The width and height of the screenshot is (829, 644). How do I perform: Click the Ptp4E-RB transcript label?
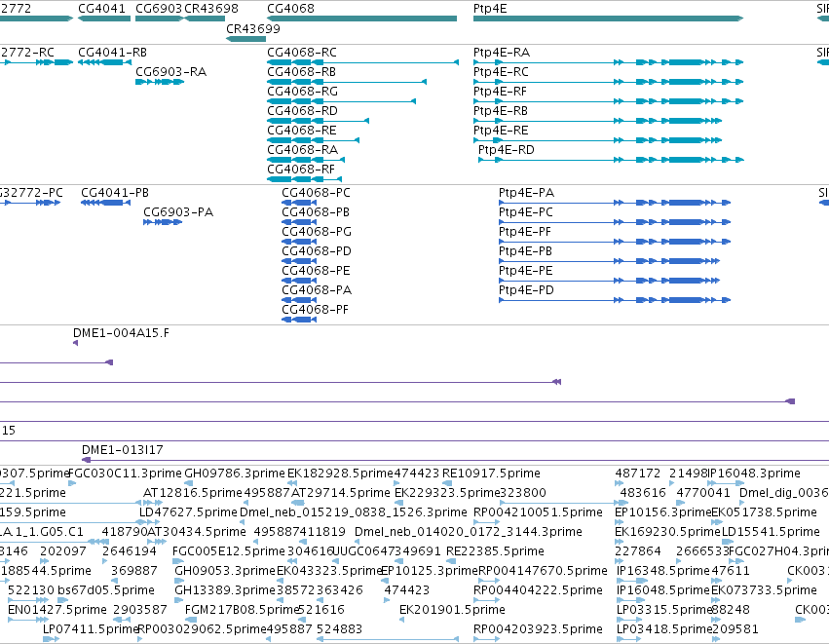501,111
